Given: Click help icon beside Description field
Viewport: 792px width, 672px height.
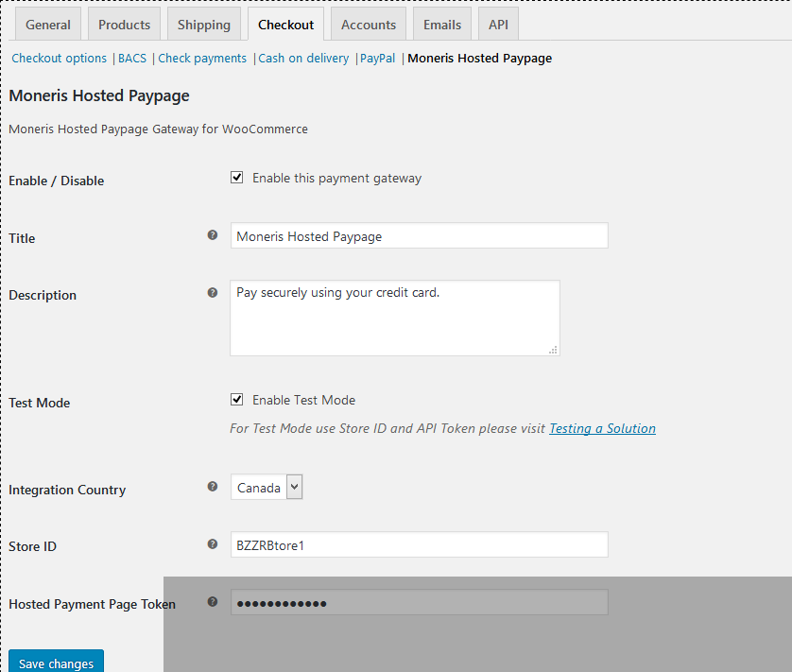Looking at the screenshot, I should [x=213, y=293].
